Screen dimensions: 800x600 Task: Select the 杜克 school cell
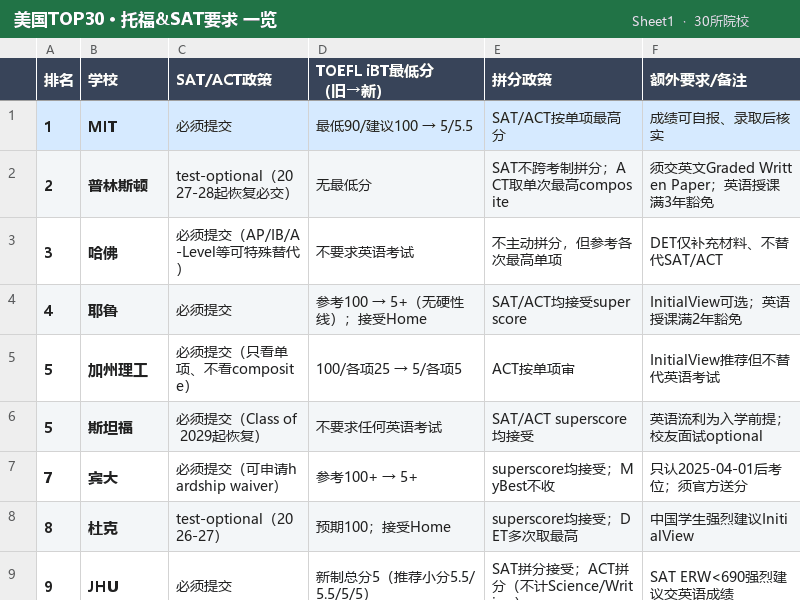click(x=124, y=527)
